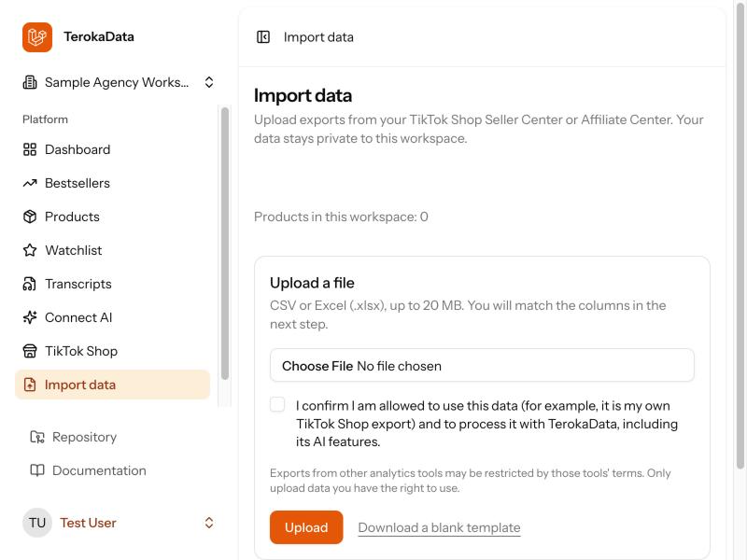Click the Products in this workspace: 0 text
This screenshot has width=747, height=560.
pyautogui.click(x=341, y=217)
